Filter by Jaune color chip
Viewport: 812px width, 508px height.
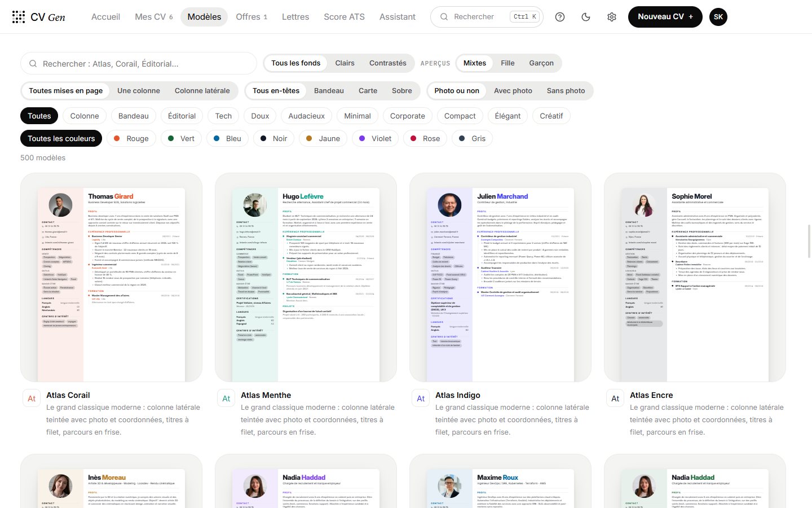pyautogui.click(x=323, y=139)
